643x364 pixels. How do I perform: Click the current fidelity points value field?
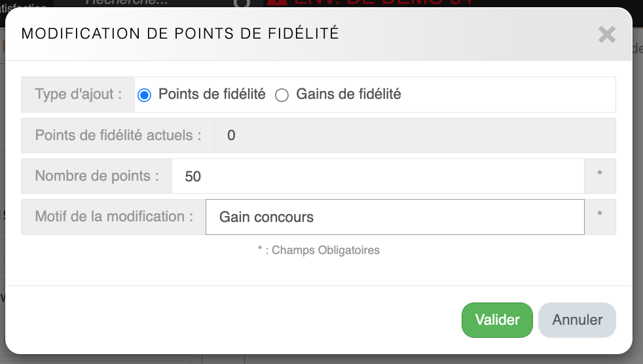coord(414,136)
